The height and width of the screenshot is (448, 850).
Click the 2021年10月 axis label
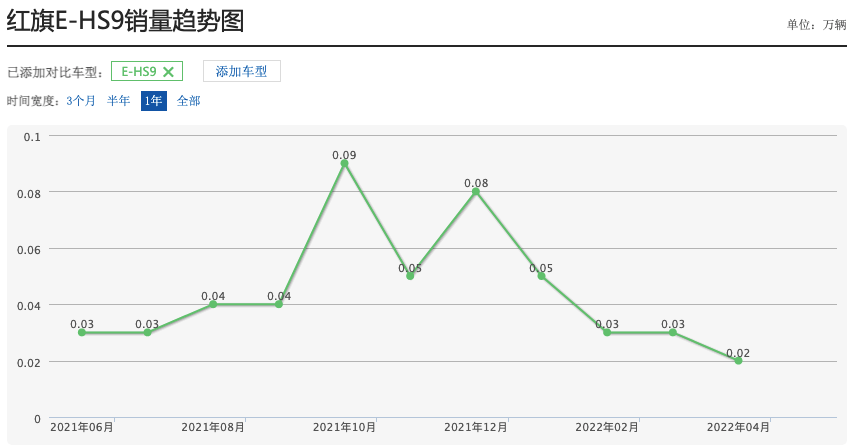click(344, 427)
